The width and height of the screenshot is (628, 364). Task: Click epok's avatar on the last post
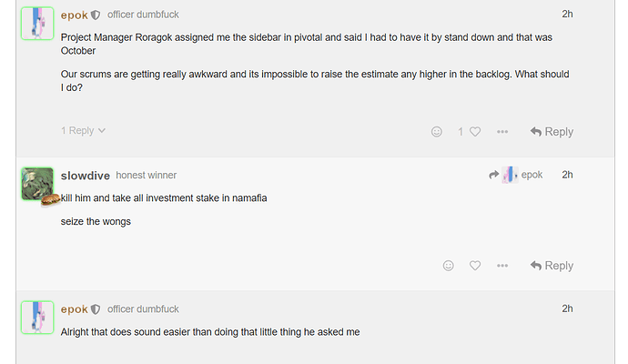(x=37, y=318)
